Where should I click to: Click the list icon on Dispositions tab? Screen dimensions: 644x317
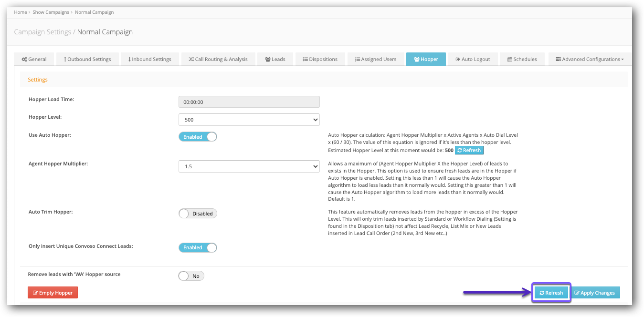pyautogui.click(x=305, y=60)
